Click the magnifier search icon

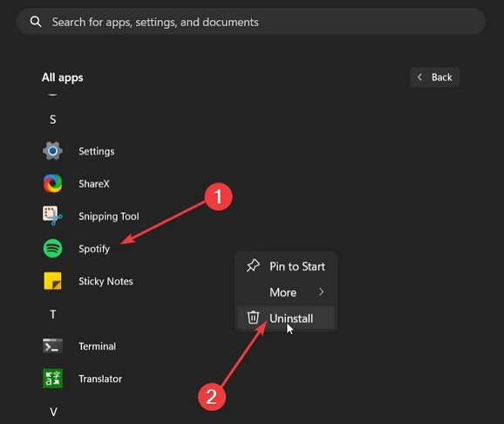click(36, 22)
